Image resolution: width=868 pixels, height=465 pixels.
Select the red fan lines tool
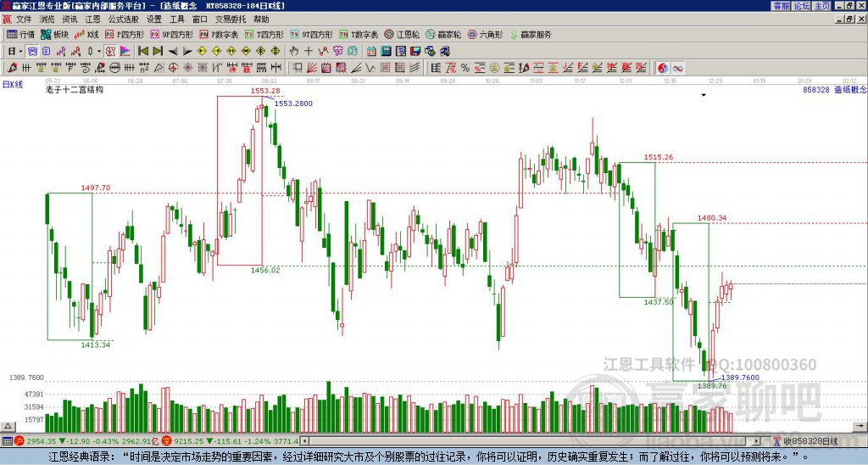click(312, 68)
